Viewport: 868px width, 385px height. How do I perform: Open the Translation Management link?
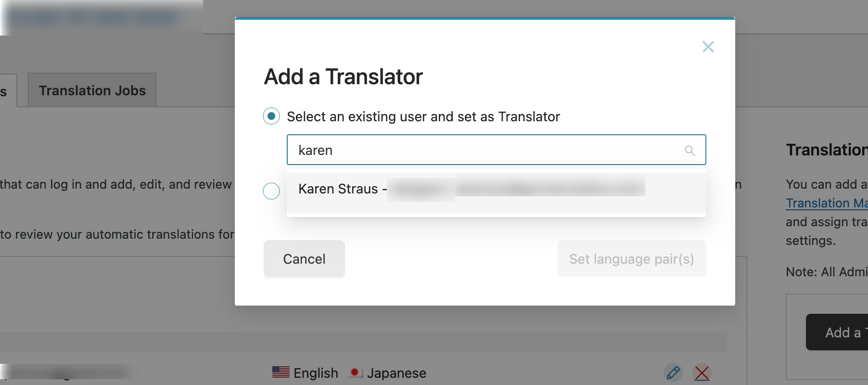(826, 203)
